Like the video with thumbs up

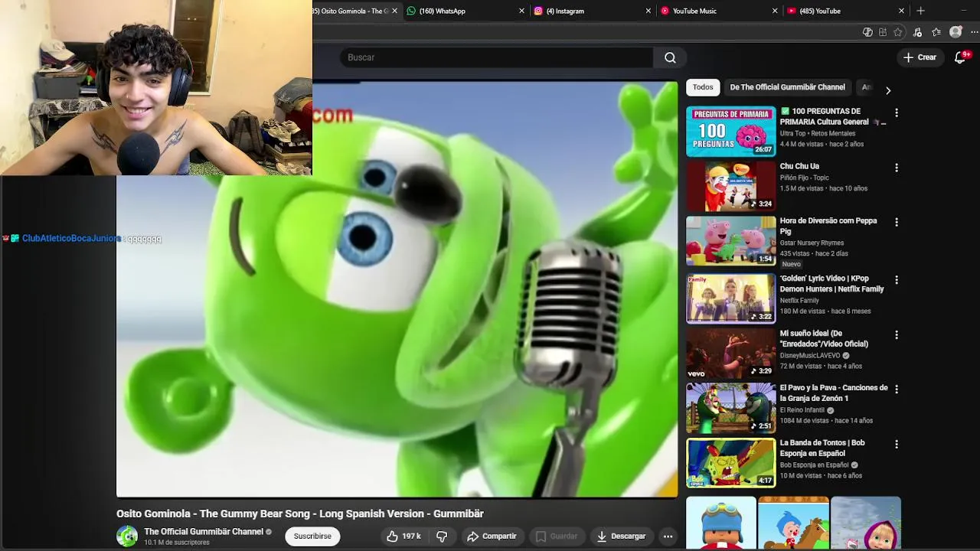pos(403,536)
